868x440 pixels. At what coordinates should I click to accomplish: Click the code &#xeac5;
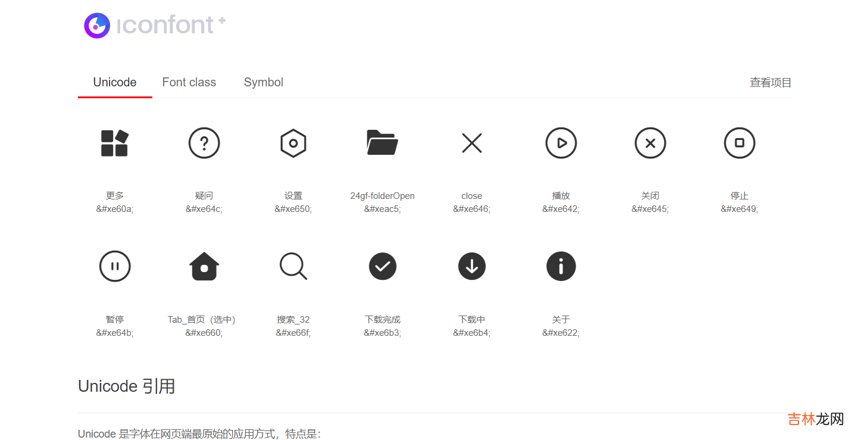(x=383, y=209)
